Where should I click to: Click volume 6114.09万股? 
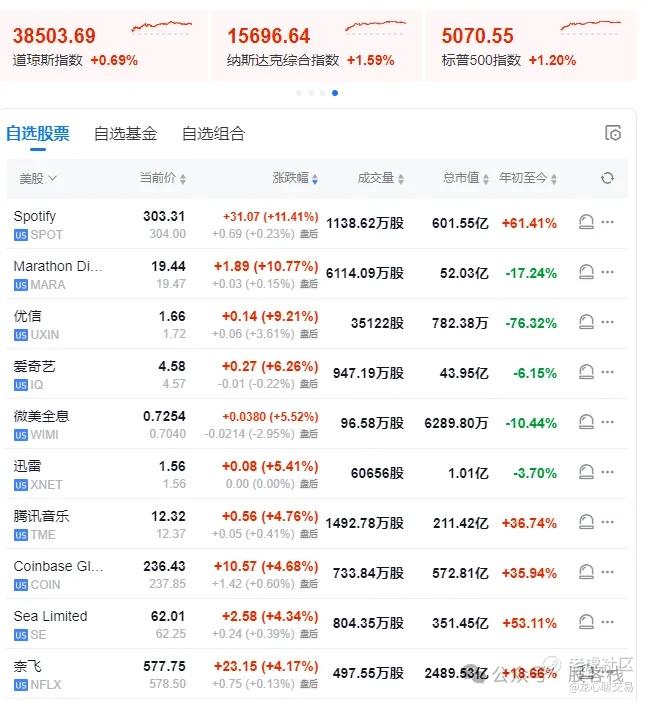click(365, 273)
